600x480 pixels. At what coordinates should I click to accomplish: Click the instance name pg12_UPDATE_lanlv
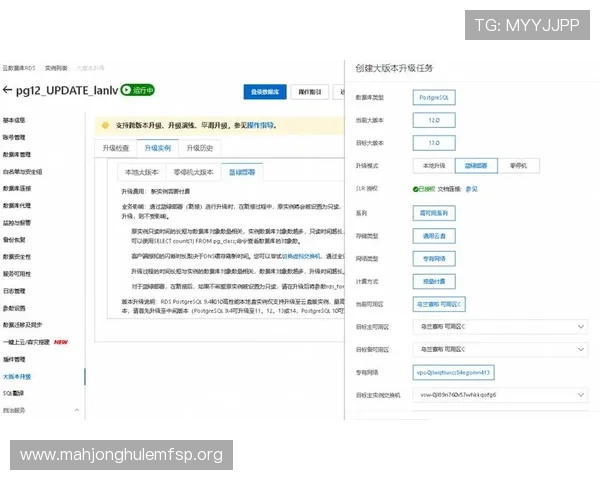(x=67, y=90)
